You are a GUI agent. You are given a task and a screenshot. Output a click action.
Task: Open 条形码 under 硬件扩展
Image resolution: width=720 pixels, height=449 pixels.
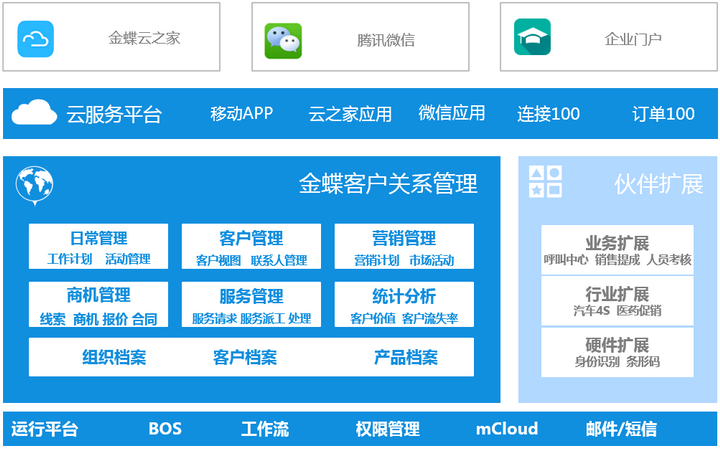pyautogui.click(x=643, y=362)
